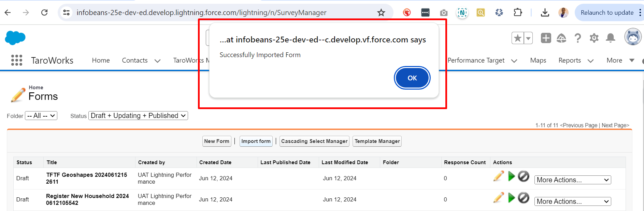Expand the Status filter dropdown
Image resolution: width=644 pixels, height=211 pixels.
tap(138, 116)
